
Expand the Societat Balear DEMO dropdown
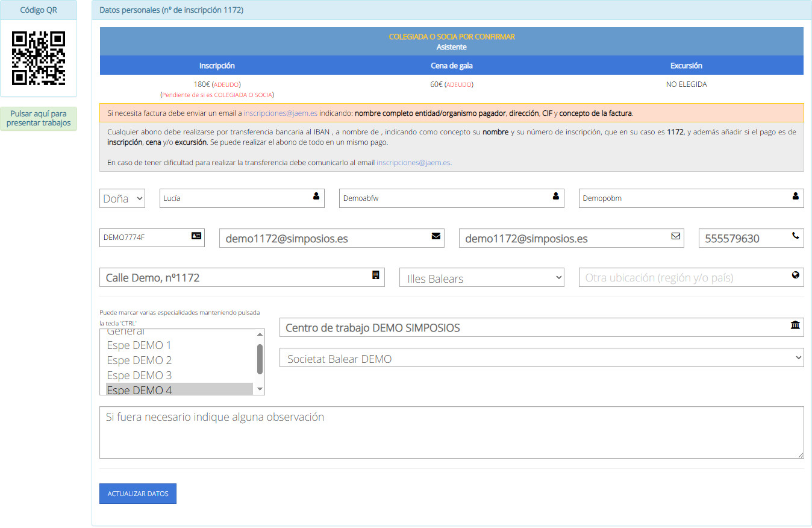click(x=542, y=357)
